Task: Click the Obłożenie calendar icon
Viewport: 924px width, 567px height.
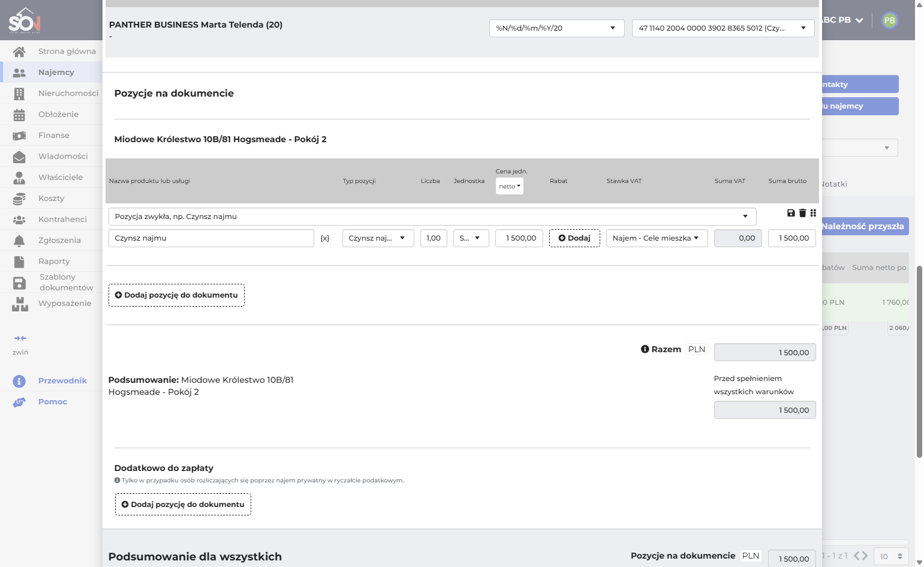Action: [x=19, y=115]
